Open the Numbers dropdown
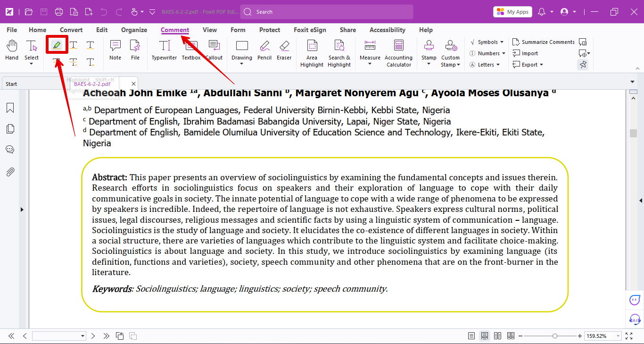 pyautogui.click(x=487, y=53)
